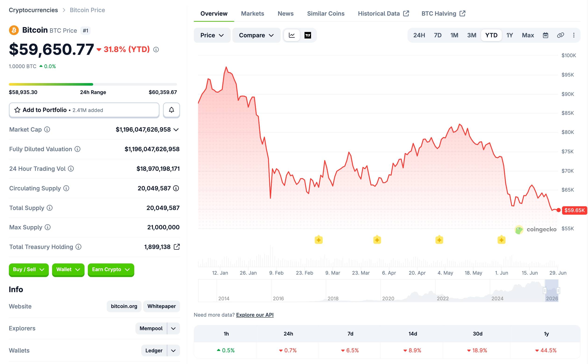Open the Earn Crypto dropdown
The width and height of the screenshot is (588, 364).
[x=111, y=270]
